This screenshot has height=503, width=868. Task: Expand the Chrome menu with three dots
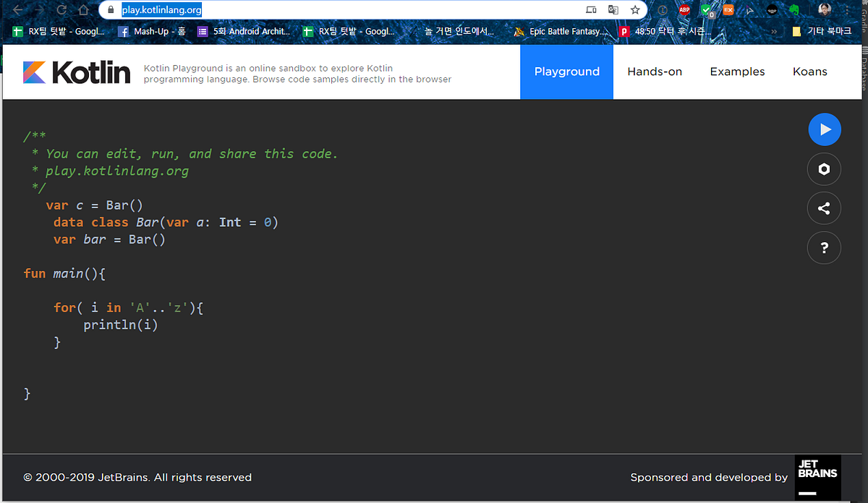(x=847, y=10)
